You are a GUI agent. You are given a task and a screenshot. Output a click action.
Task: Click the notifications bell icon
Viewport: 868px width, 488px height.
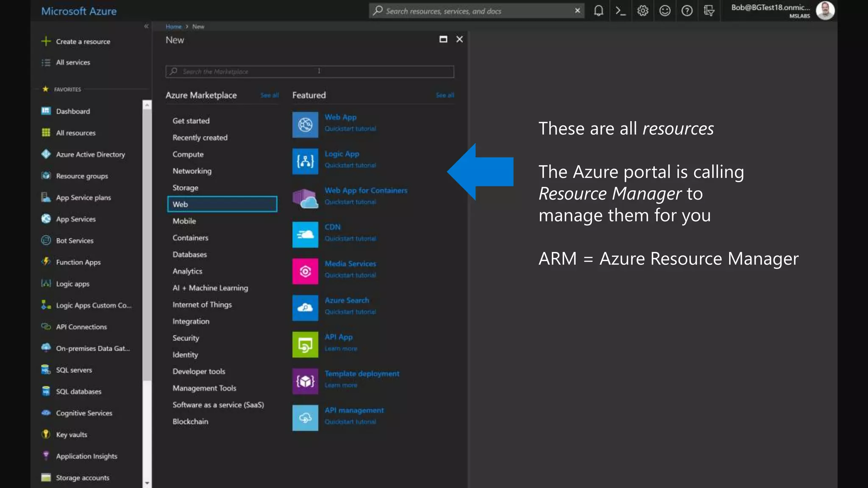click(598, 11)
